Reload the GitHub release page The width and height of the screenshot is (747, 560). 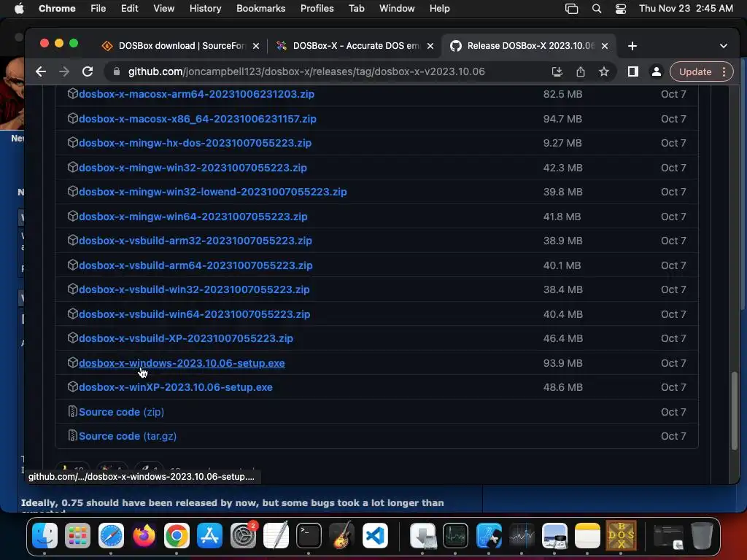coord(88,71)
